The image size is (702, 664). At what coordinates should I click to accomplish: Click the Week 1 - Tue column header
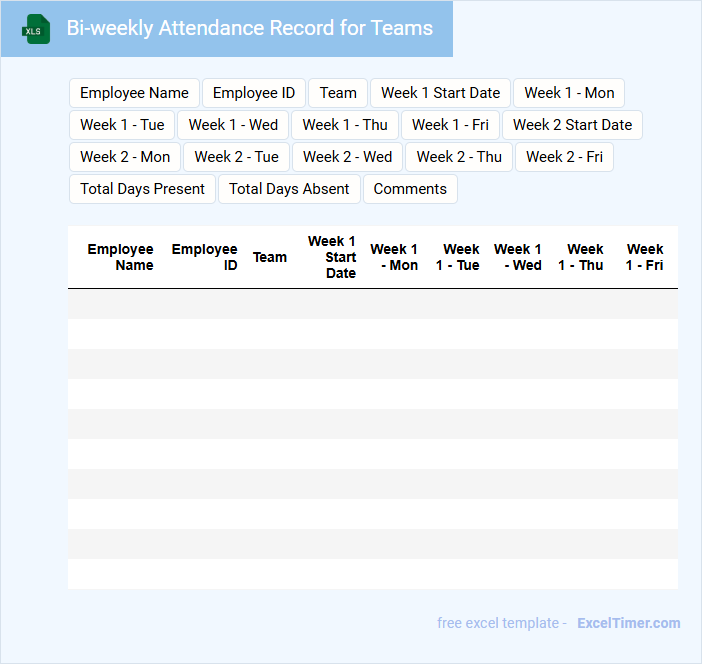458,257
